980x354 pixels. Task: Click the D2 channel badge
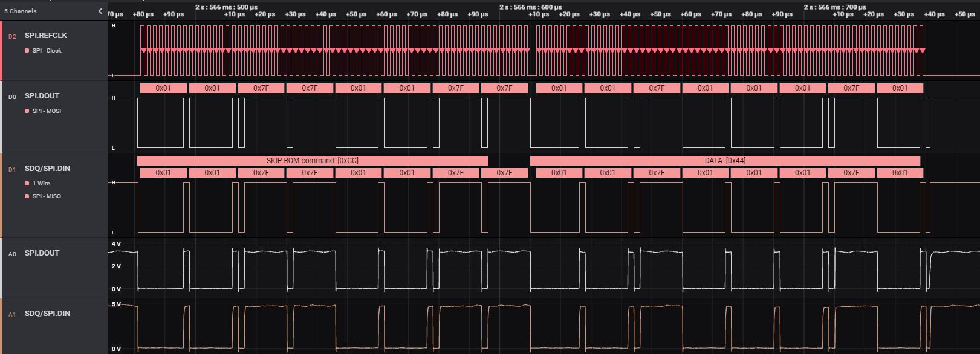click(x=12, y=37)
